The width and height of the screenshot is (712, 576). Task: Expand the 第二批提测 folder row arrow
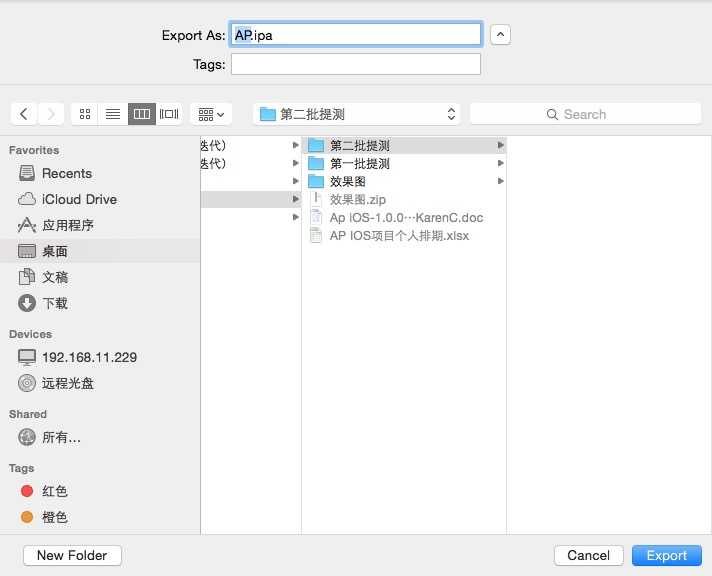500,145
